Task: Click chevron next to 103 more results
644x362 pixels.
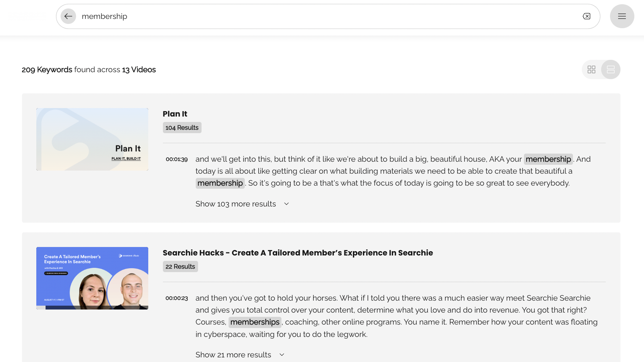Action: [x=286, y=204]
